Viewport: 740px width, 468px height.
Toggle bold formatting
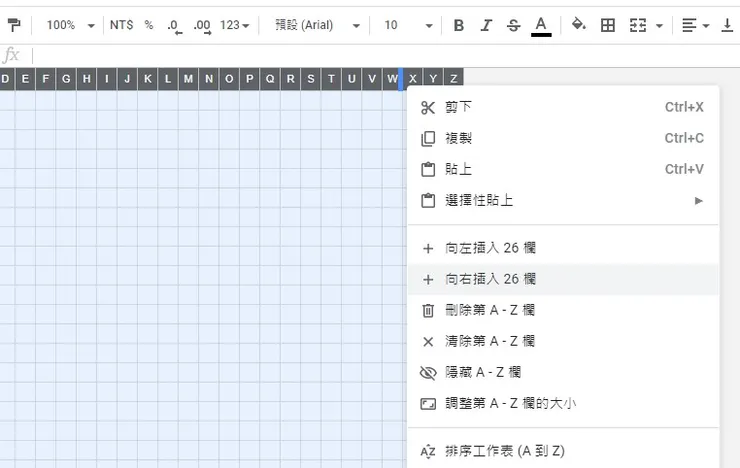click(x=458, y=25)
